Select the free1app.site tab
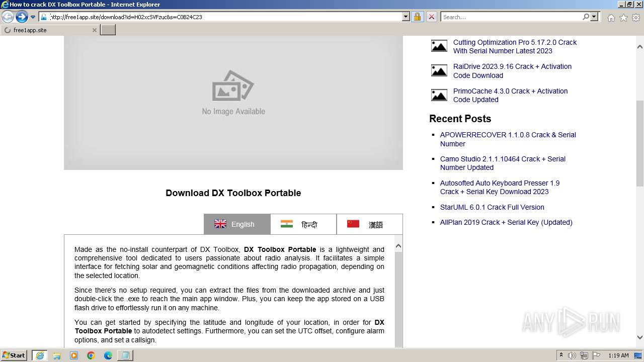 [x=49, y=30]
